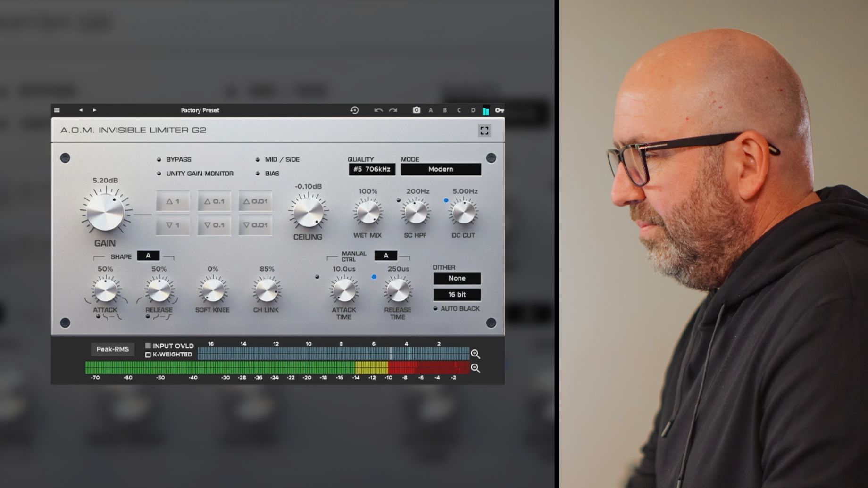Click the cyan meter display icon
Screen dimensions: 868x488
(486, 111)
